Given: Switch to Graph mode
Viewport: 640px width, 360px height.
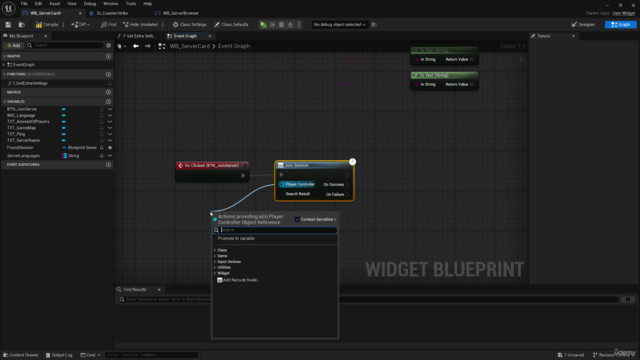Looking at the screenshot, I should click(x=620, y=24).
